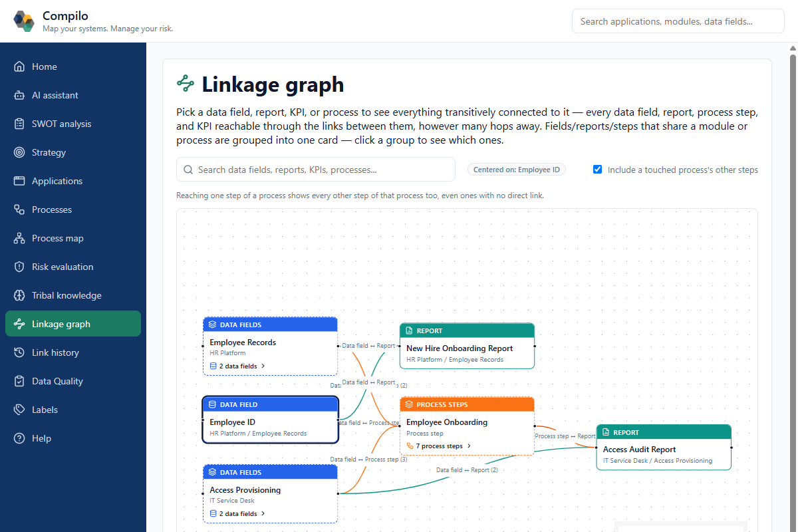Go to Process map

(x=73, y=238)
